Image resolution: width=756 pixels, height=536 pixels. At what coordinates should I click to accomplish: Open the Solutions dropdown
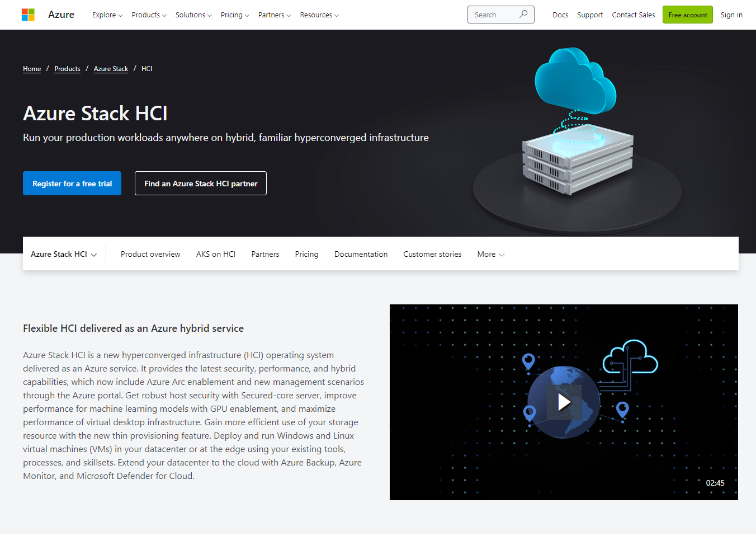193,15
